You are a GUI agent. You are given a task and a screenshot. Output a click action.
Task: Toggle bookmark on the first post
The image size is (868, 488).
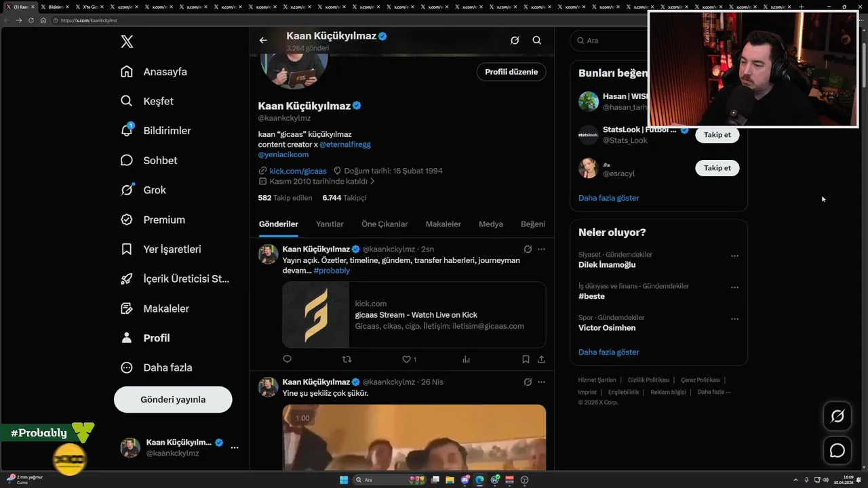pos(526,359)
